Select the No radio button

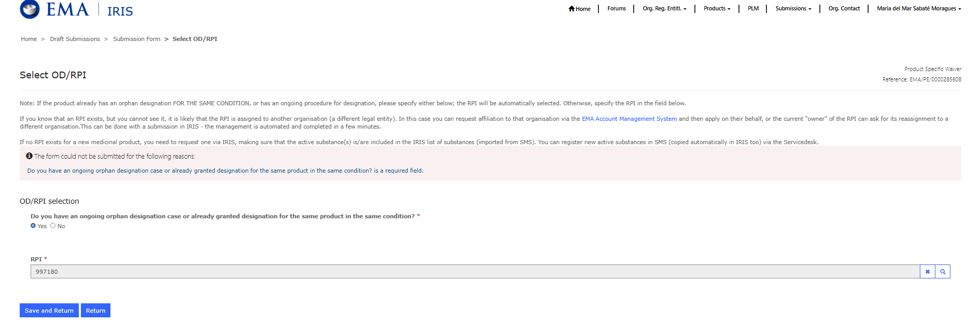(x=53, y=226)
